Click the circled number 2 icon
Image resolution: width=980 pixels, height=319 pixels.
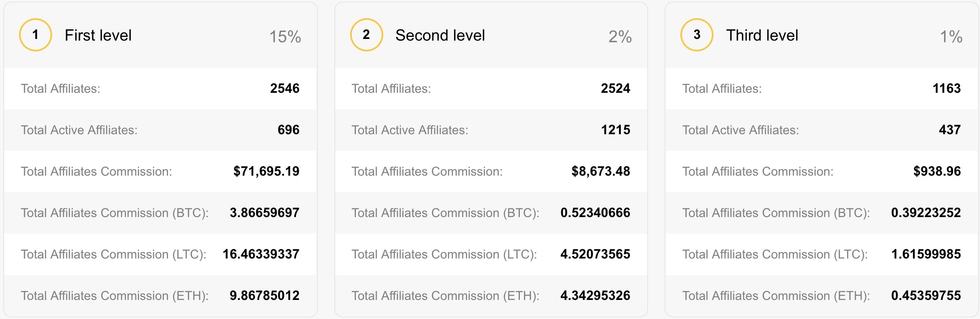point(366,35)
